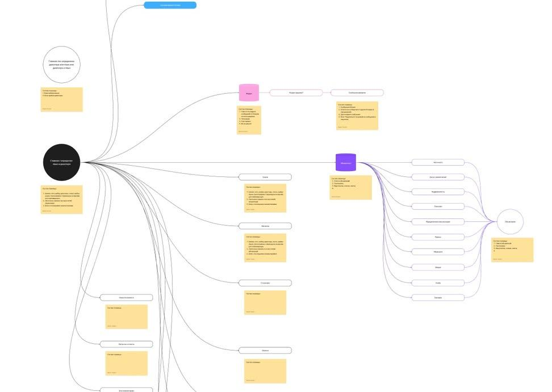The image size is (552, 392).
Task: Click the sticky note under the purple cylinder
Action: click(x=350, y=187)
